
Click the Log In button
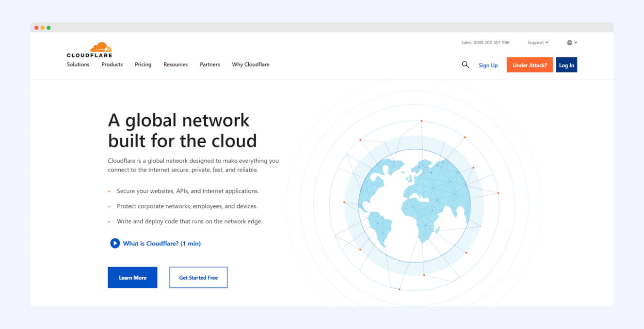coord(566,65)
